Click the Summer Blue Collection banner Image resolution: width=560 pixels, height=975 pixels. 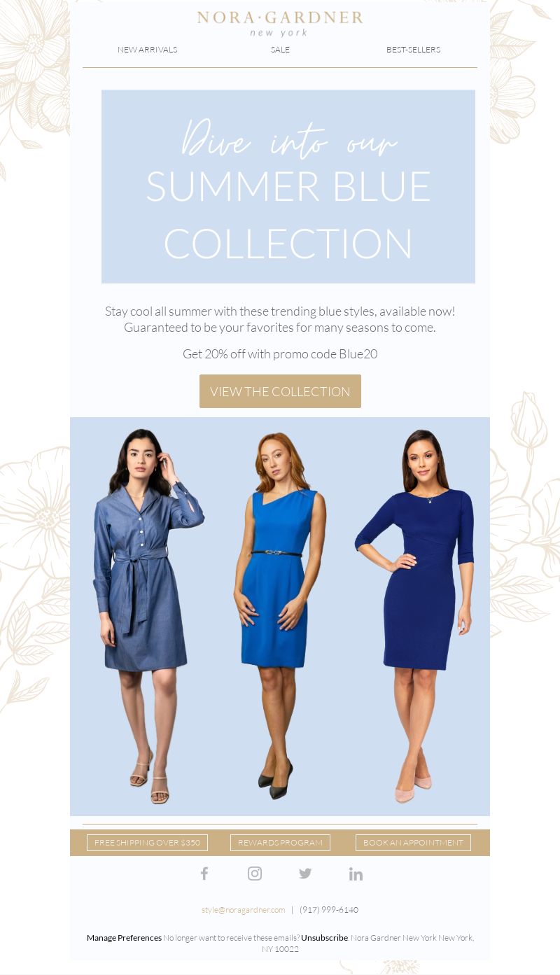(288, 187)
